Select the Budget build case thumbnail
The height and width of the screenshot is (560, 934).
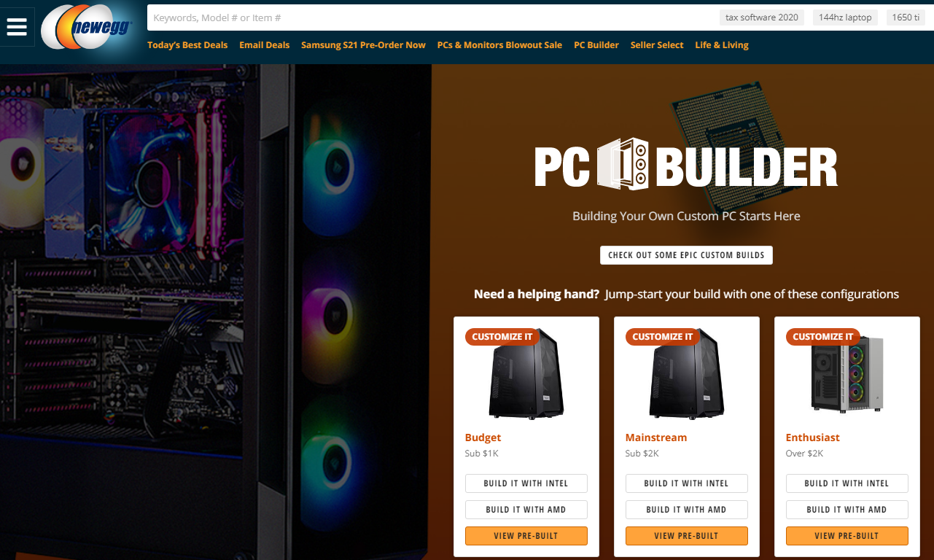pyautogui.click(x=526, y=373)
